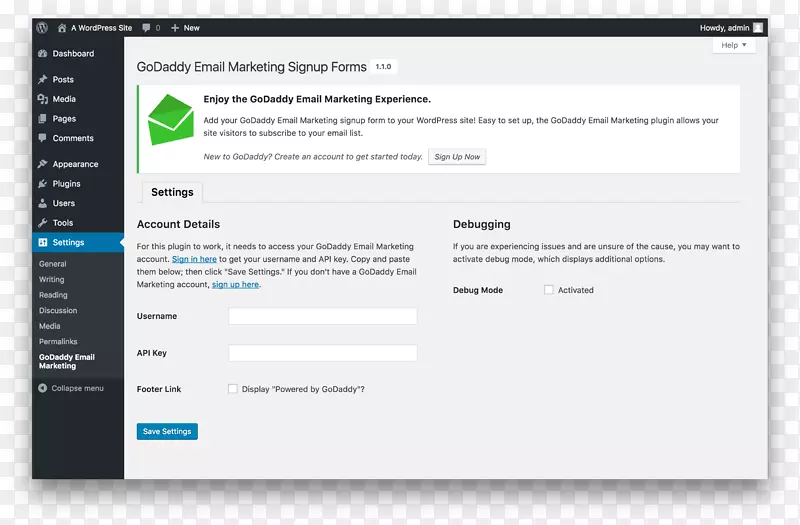Screen dimensions: 800x525
Task: Click the Dashboard gauge icon
Action: [x=42, y=54]
